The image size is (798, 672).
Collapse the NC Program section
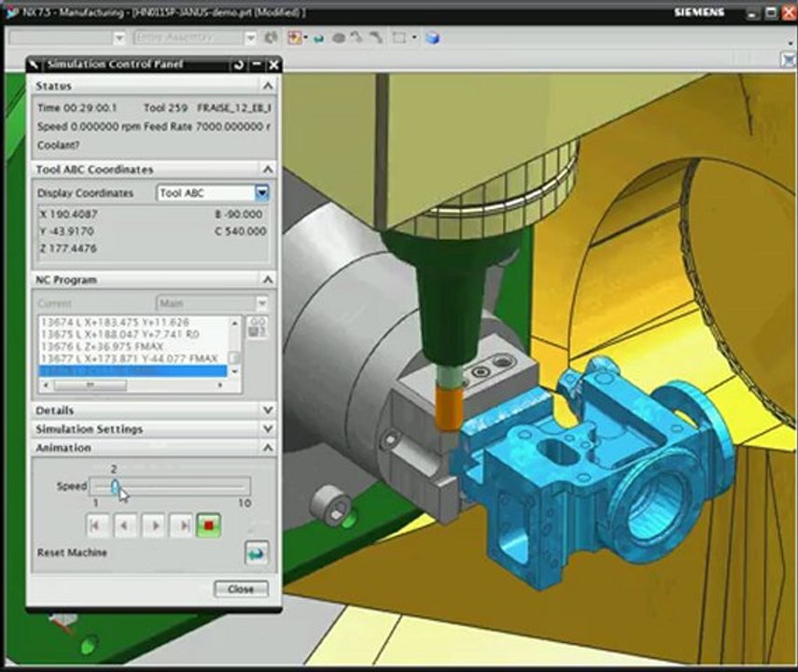268,279
